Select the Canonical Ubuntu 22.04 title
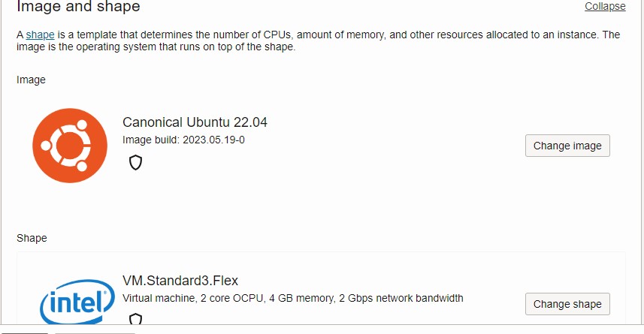This screenshot has height=334, width=644. point(195,122)
